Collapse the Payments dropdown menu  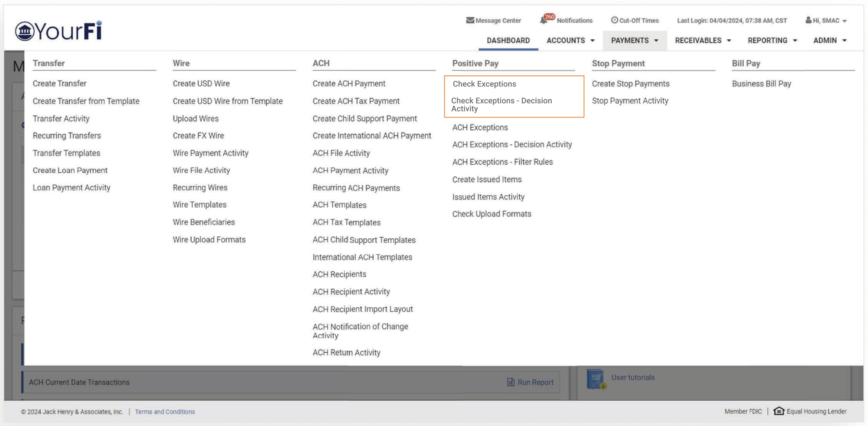tap(634, 40)
